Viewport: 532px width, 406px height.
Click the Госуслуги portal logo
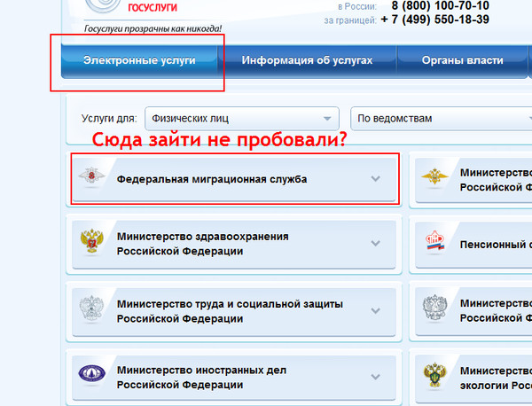tap(103, 5)
